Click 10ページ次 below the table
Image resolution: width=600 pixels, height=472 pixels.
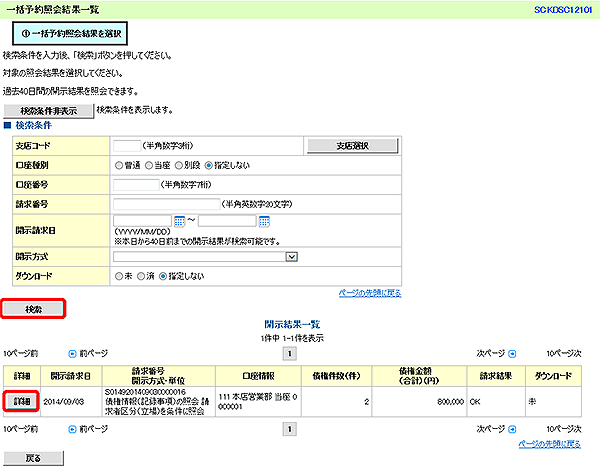[x=564, y=429]
